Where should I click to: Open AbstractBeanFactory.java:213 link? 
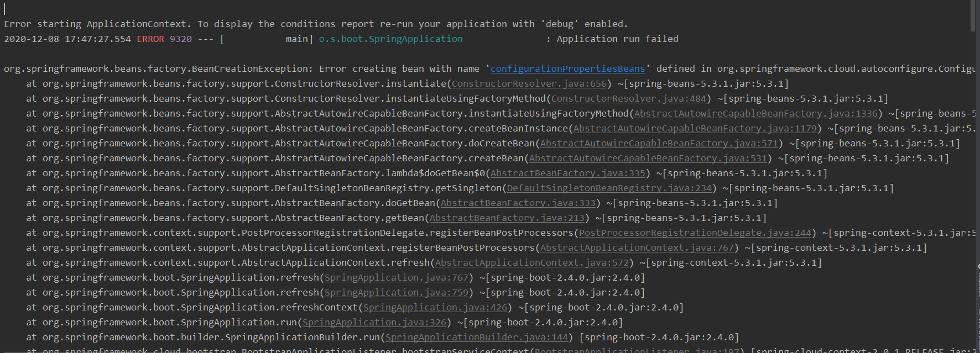click(507, 218)
